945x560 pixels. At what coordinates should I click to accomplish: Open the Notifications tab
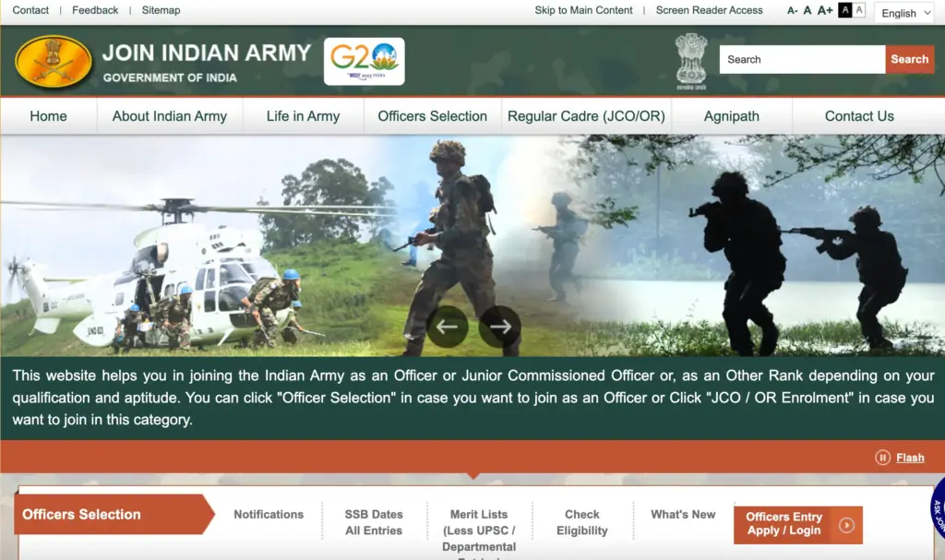(x=269, y=514)
